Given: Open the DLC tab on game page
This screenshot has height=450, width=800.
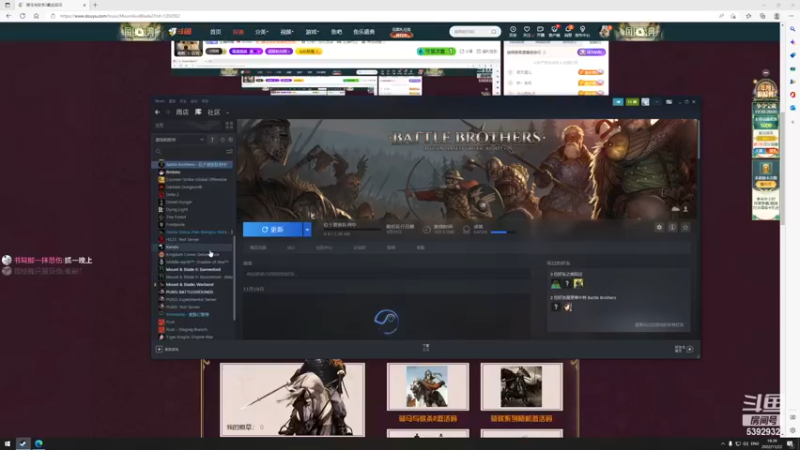Looking at the screenshot, I should (291, 247).
